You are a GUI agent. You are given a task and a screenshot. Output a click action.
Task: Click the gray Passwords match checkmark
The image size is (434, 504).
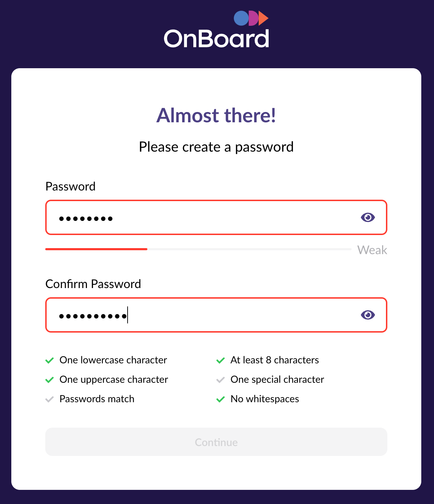point(49,399)
